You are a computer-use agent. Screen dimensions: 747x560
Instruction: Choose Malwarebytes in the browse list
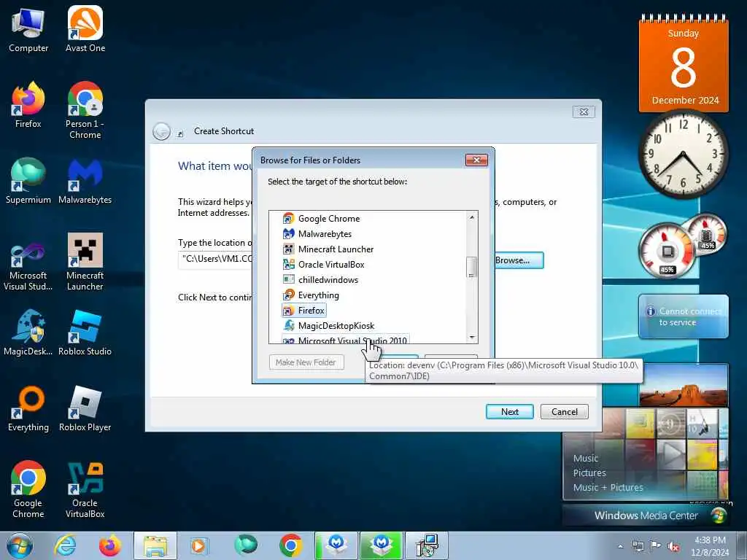[x=325, y=234]
